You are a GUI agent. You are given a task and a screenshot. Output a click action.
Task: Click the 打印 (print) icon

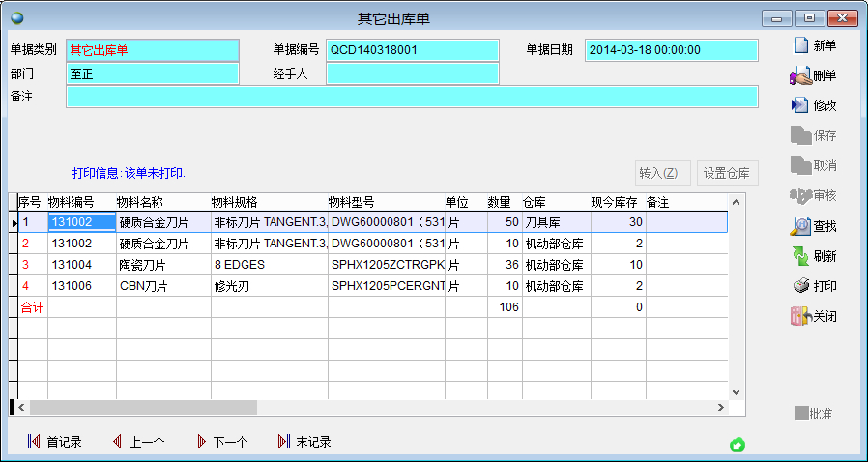[x=800, y=286]
